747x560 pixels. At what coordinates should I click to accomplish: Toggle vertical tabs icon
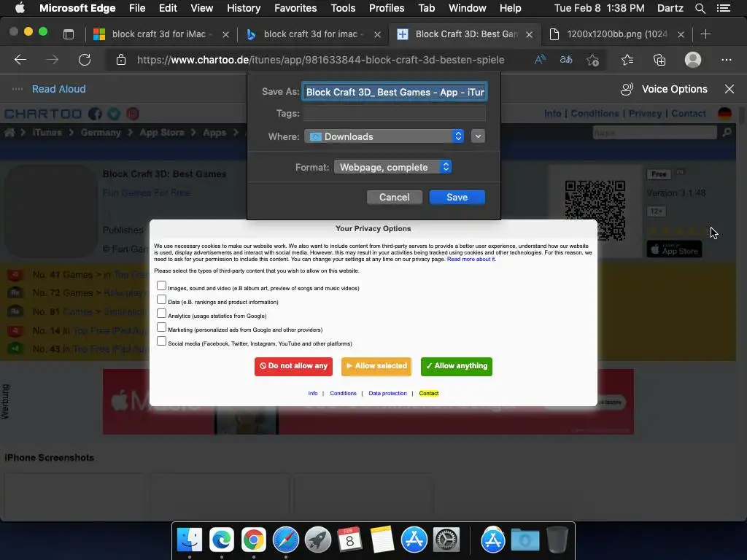pos(69,34)
